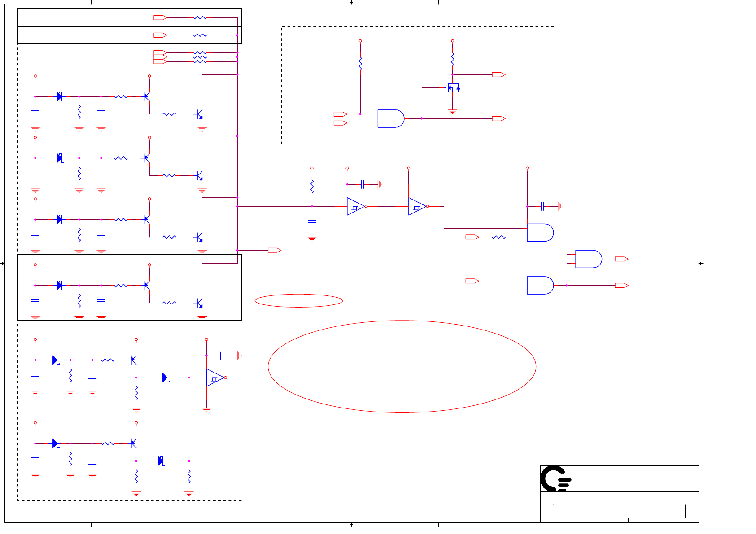This screenshot has width=756, height=534.
Task: Select the small red ellipse annotation near the wire
Action: coord(299,301)
